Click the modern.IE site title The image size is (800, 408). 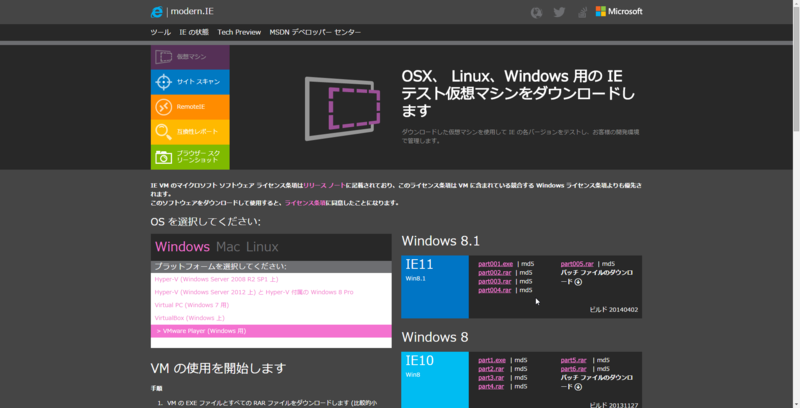tap(192, 11)
